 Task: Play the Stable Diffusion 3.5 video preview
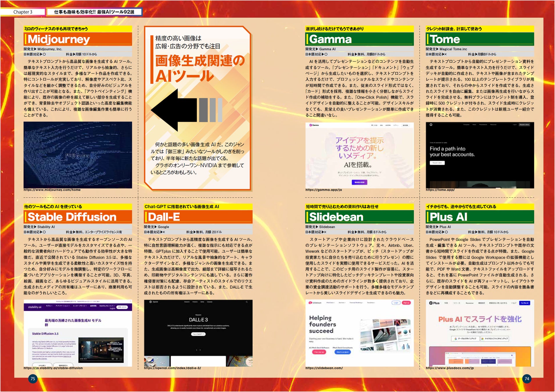101,350
